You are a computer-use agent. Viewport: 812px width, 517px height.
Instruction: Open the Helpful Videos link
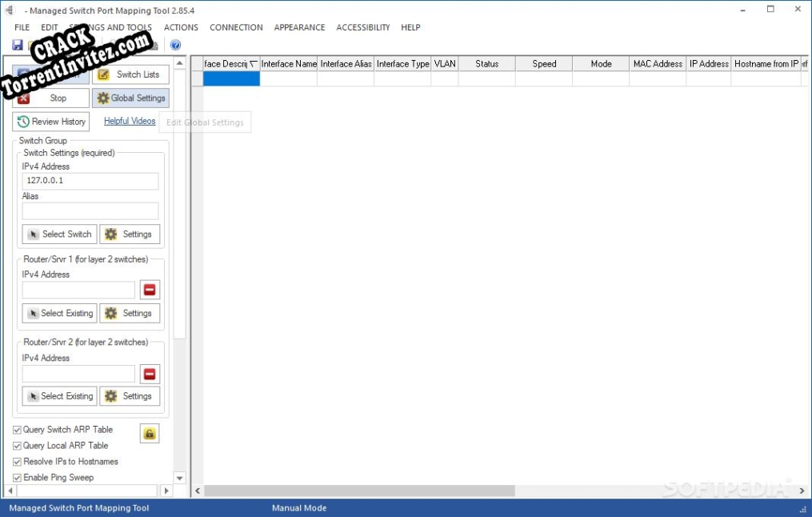(x=129, y=121)
